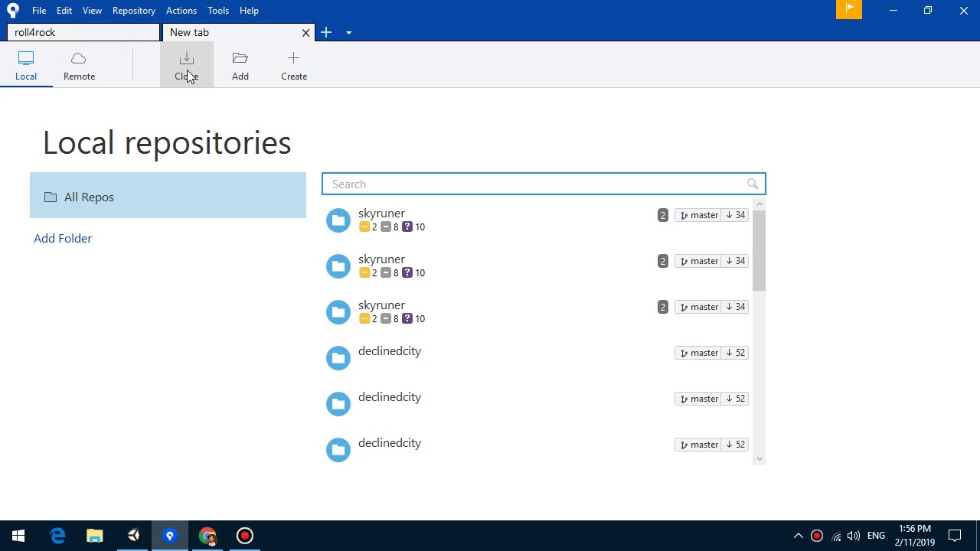The image size is (980, 551).
Task: Open Unity from the taskbar
Action: (133, 536)
